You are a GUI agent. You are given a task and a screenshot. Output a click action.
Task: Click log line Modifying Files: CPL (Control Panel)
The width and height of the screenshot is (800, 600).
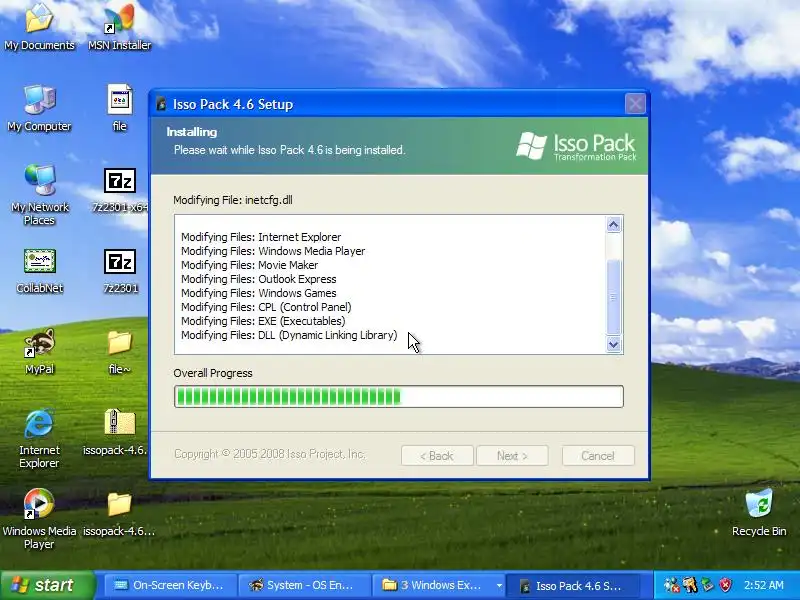pyautogui.click(x=266, y=307)
